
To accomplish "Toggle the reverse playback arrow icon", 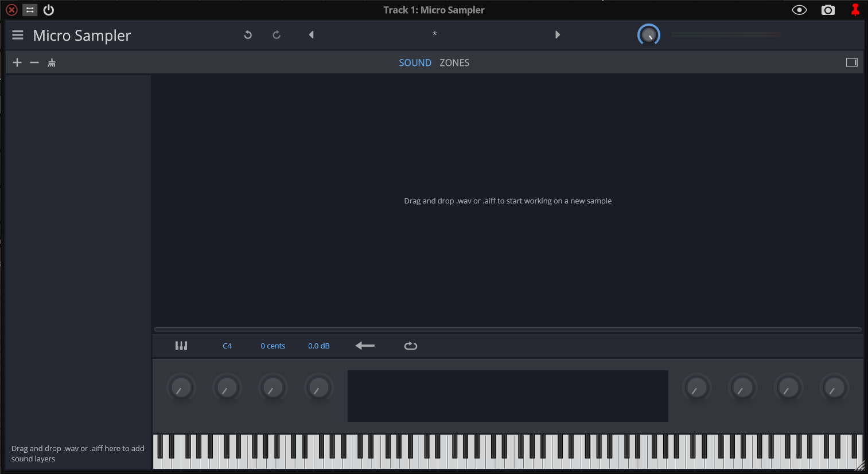I will [x=365, y=346].
